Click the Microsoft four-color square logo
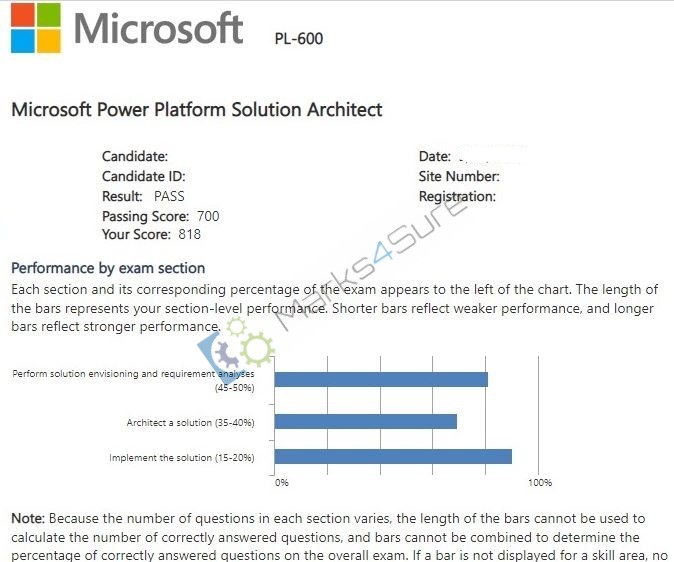674x562 pixels. [x=36, y=28]
